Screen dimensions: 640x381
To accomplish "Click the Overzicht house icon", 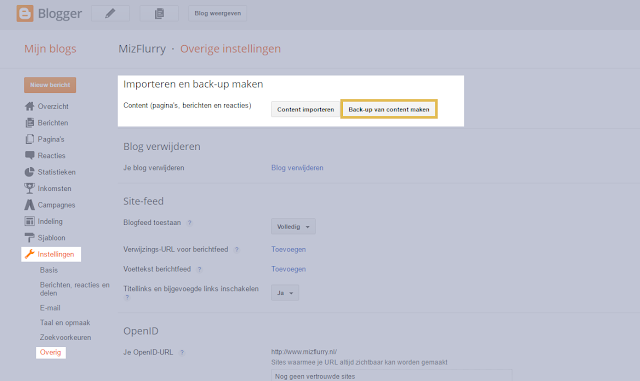I will pos(29,106).
